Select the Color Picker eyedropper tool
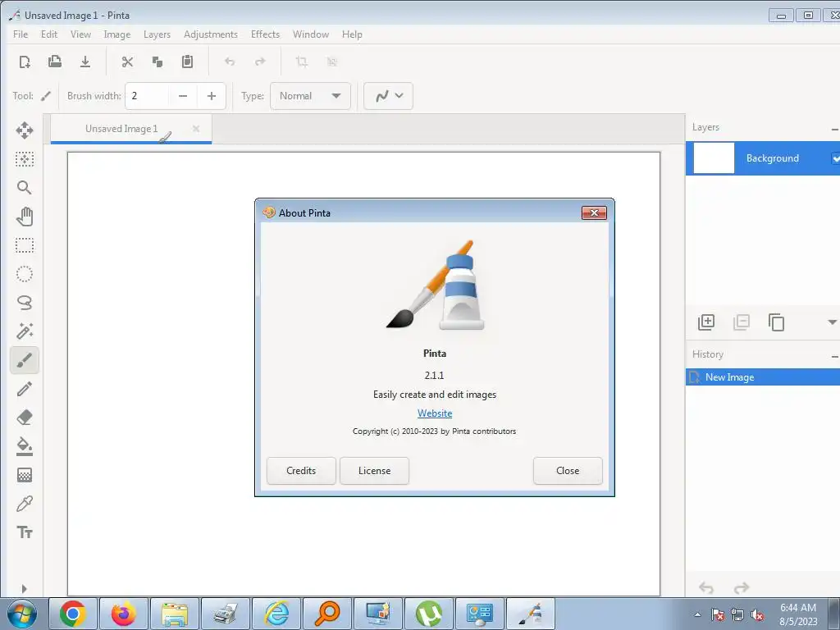840x630 pixels. tap(25, 504)
